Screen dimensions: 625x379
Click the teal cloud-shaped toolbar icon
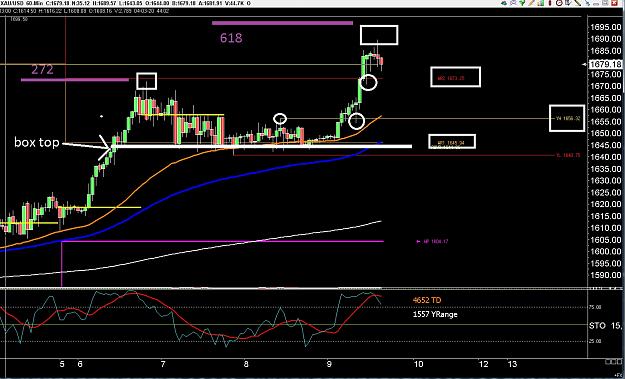click(x=504, y=3)
